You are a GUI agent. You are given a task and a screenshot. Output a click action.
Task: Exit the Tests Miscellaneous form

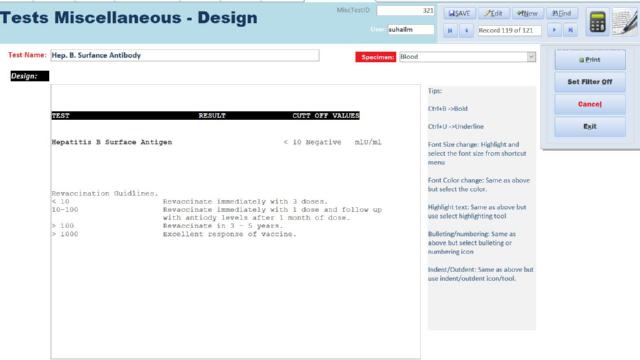pyautogui.click(x=590, y=127)
